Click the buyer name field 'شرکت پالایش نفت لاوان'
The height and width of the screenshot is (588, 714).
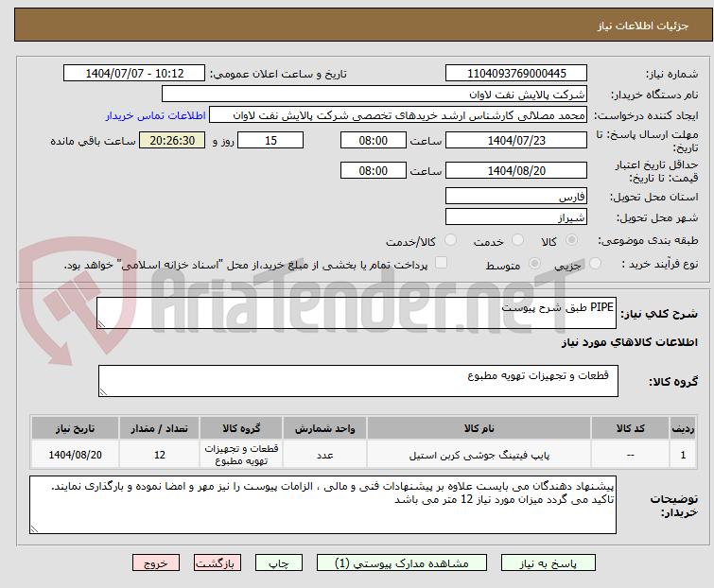point(374,95)
